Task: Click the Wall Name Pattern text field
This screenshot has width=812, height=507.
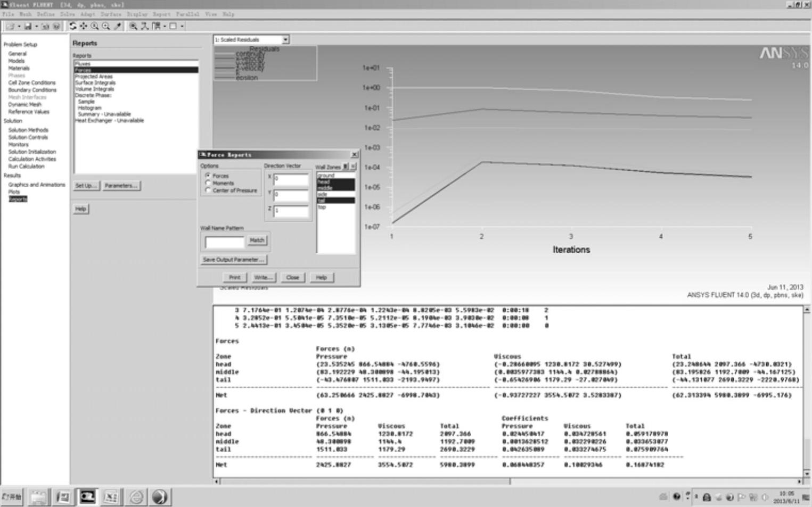Action: [225, 242]
